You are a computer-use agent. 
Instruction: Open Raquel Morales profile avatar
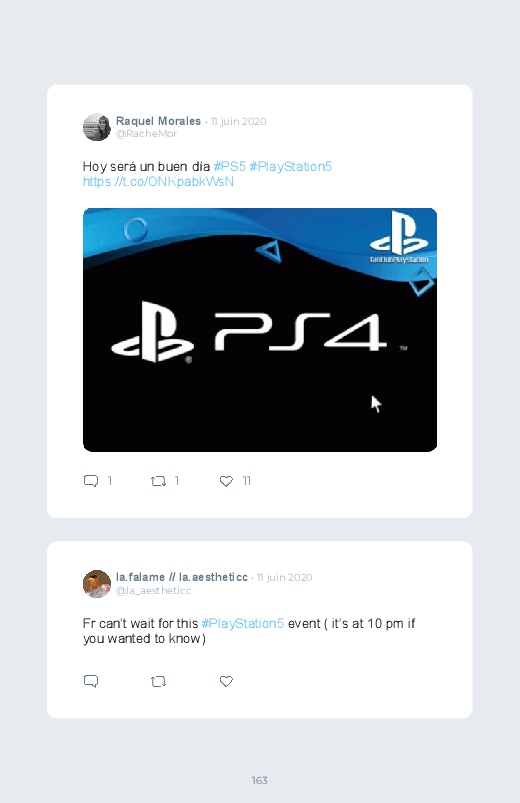tap(97, 127)
